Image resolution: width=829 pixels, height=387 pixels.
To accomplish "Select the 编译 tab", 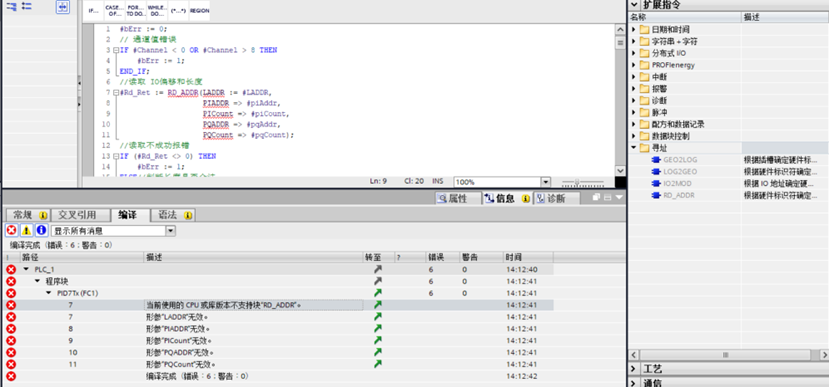I will [130, 215].
